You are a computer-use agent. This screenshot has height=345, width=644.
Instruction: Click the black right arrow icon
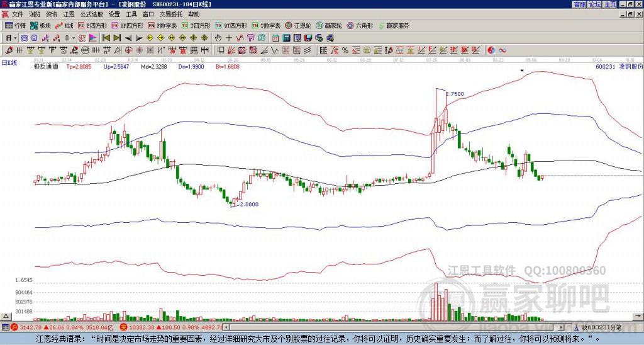(139, 38)
